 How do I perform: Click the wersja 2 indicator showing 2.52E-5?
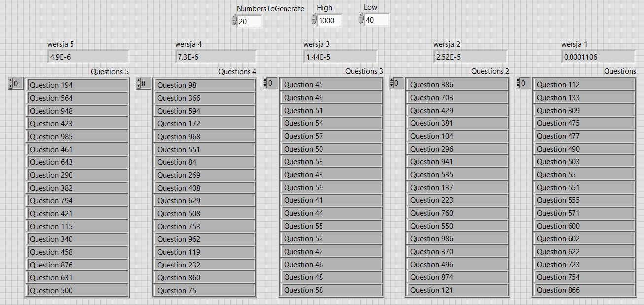coord(471,57)
